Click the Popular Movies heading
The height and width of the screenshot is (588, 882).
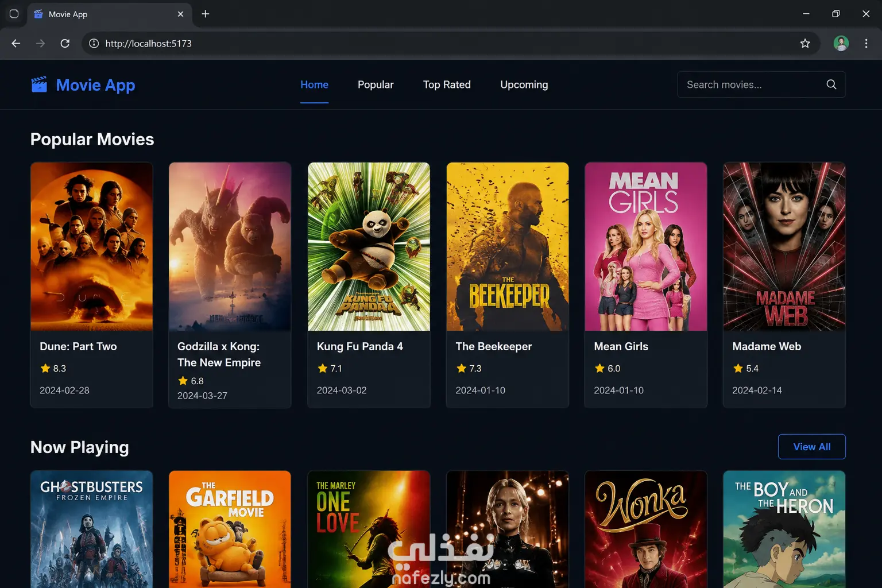92,139
